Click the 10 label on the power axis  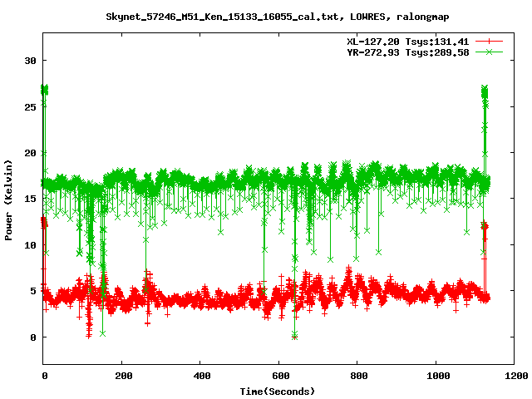(30, 245)
